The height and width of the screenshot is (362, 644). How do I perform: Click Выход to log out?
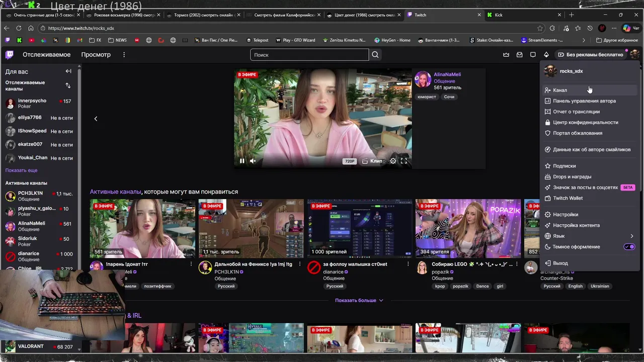pos(589,263)
